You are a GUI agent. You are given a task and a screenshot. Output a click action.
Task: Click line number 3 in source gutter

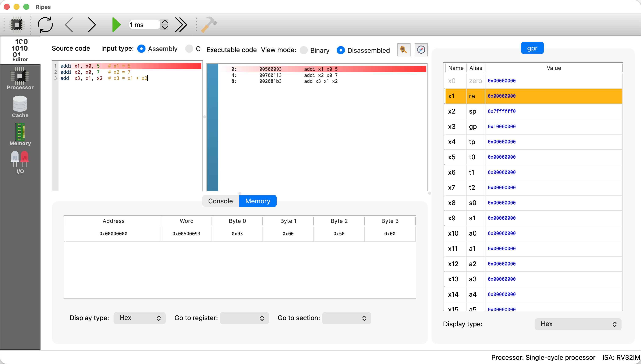pos(56,78)
